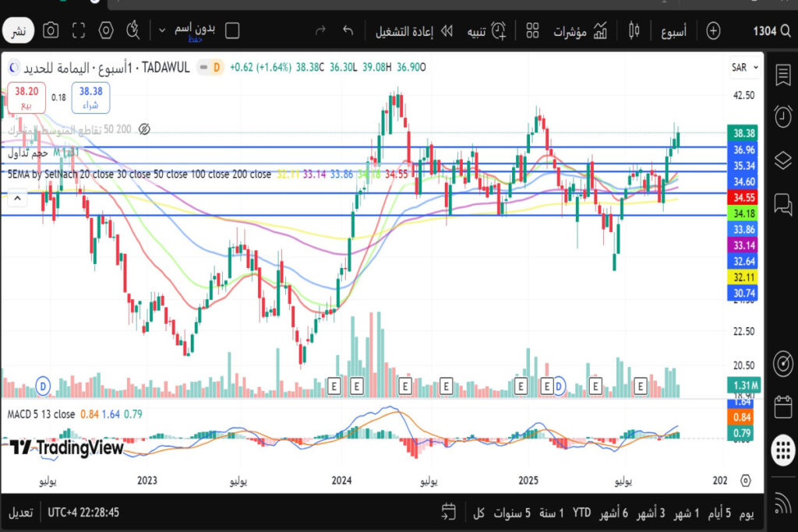Image resolution: width=798 pixels, height=532 pixels.
Task: Select the YTD time range
Action: coord(581,513)
